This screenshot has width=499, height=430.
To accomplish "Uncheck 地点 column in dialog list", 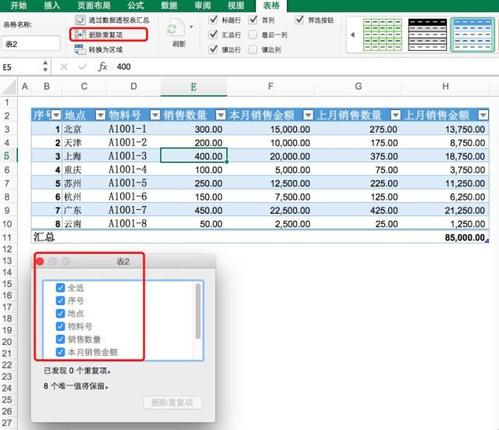I will tap(60, 313).
